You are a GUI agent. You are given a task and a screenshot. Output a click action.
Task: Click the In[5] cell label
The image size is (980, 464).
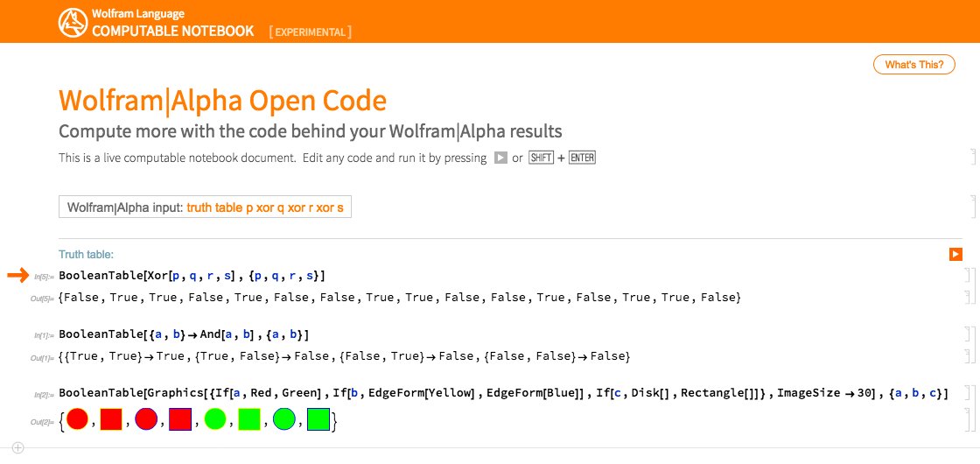coord(45,277)
